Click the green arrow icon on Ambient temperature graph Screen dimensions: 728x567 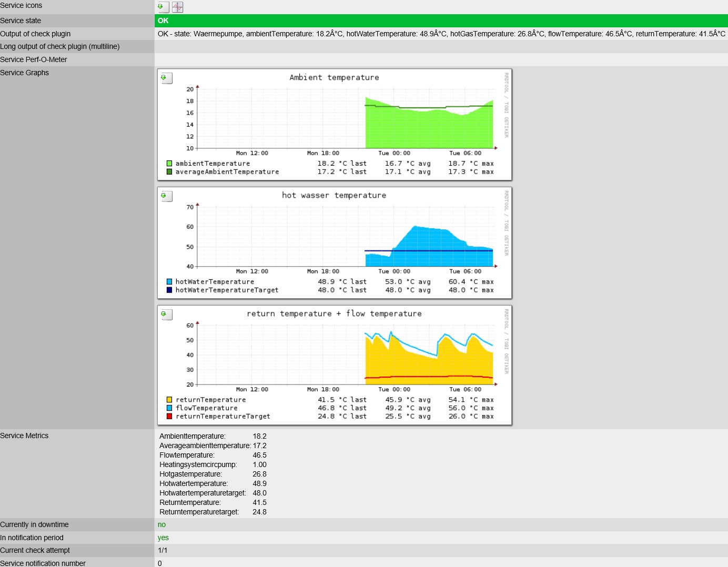point(167,78)
